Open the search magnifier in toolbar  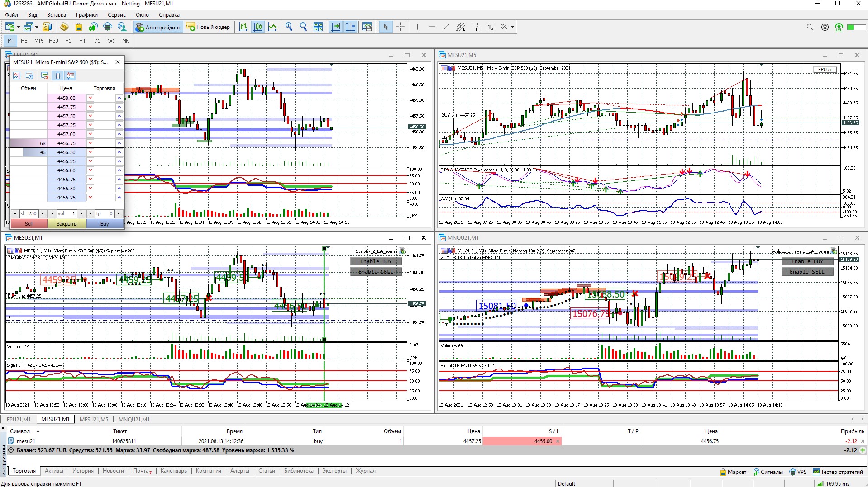pos(810,27)
